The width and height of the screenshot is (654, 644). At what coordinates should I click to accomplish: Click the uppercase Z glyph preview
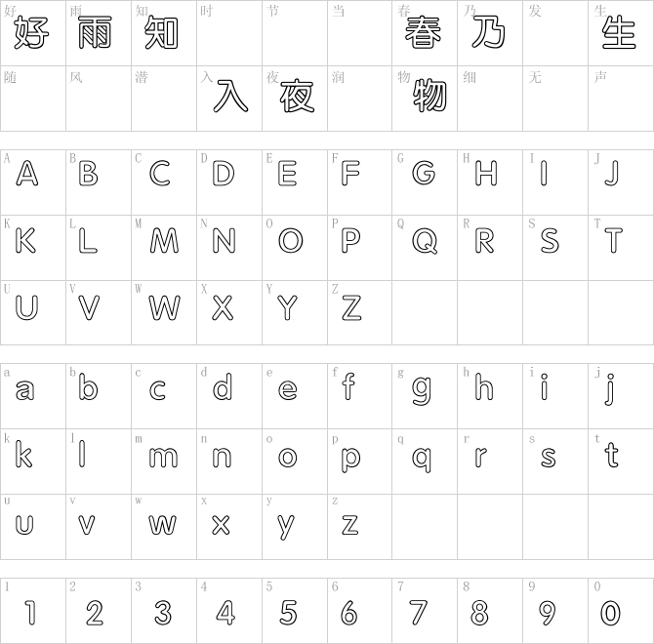351,307
